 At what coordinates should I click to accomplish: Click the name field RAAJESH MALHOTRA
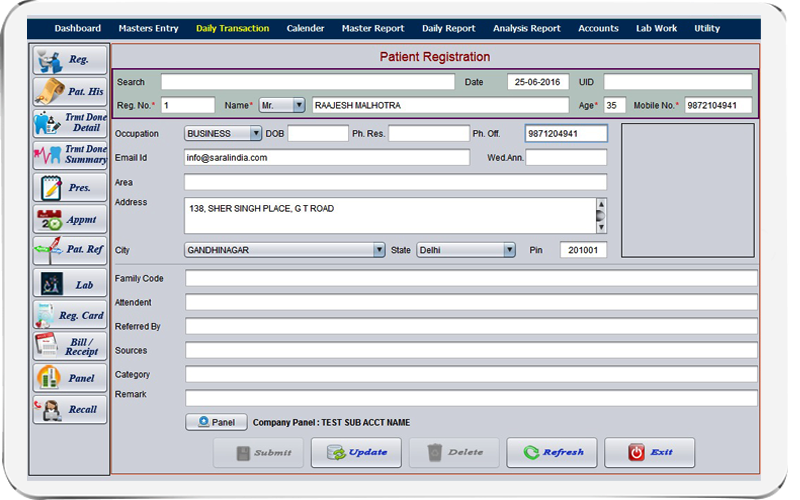(x=440, y=105)
